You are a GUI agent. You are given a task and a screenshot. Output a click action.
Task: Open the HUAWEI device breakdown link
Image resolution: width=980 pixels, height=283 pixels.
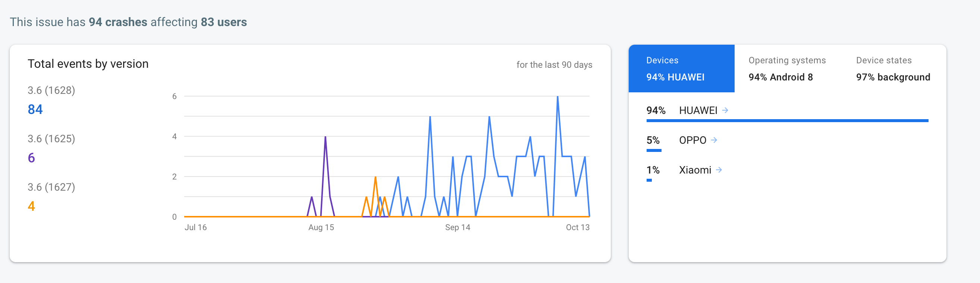coord(698,111)
